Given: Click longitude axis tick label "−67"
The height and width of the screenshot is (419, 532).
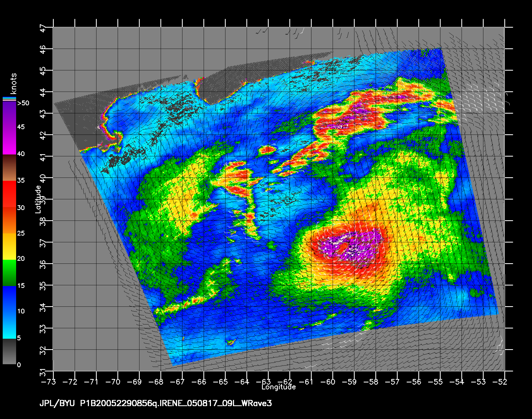Looking at the screenshot, I should [177, 382].
